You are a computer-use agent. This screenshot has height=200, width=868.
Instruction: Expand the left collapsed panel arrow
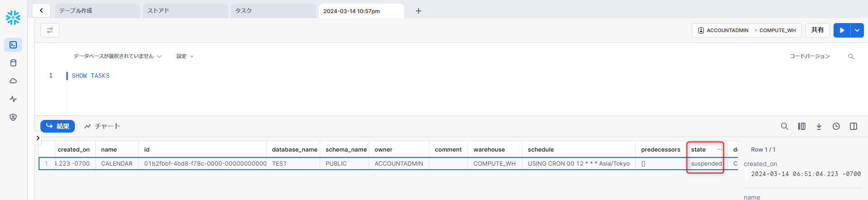(38, 138)
